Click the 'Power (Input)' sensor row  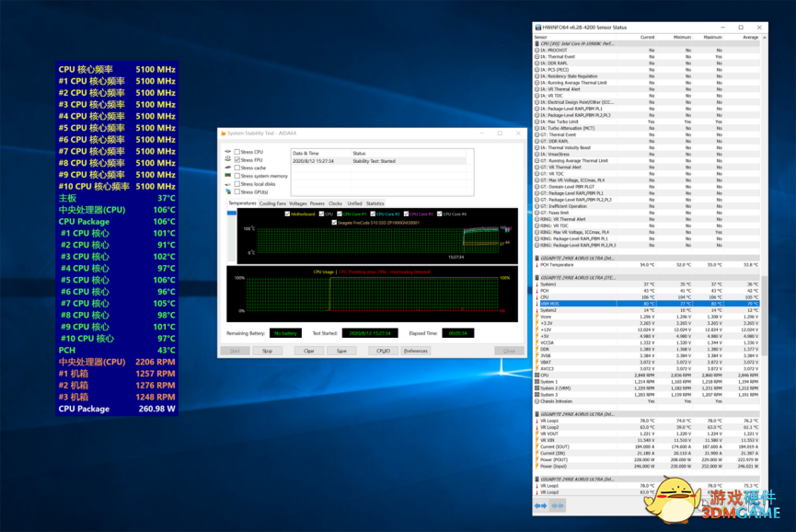coord(647,466)
